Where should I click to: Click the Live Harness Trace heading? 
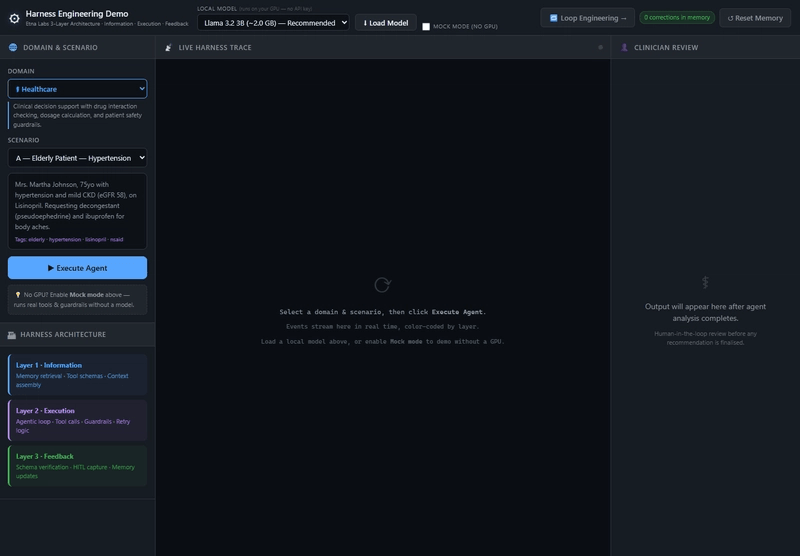coord(215,47)
